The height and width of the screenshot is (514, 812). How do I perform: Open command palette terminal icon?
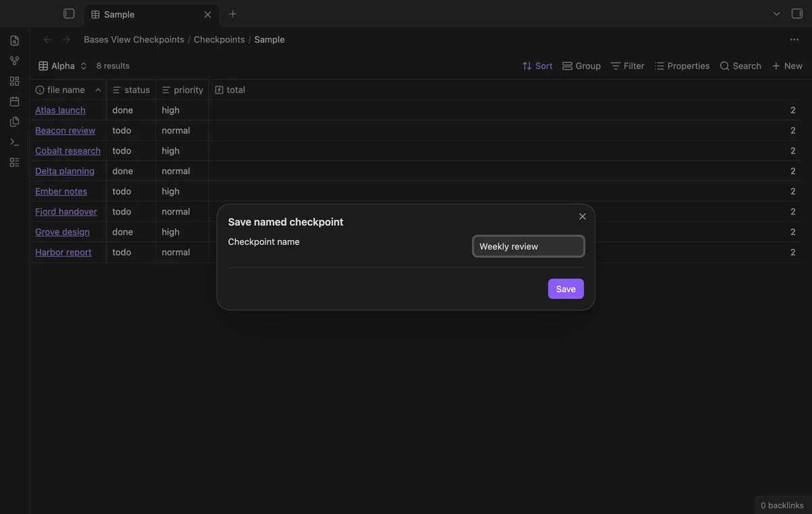pyautogui.click(x=14, y=142)
